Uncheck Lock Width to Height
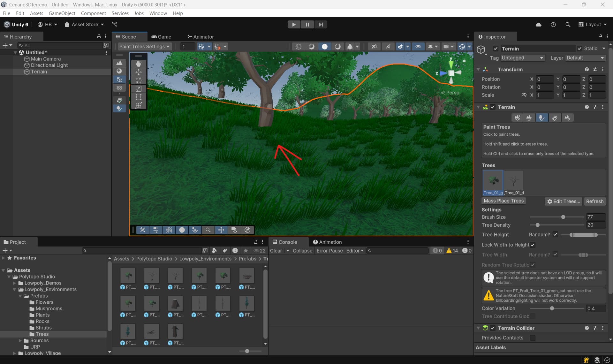 pos(533,245)
